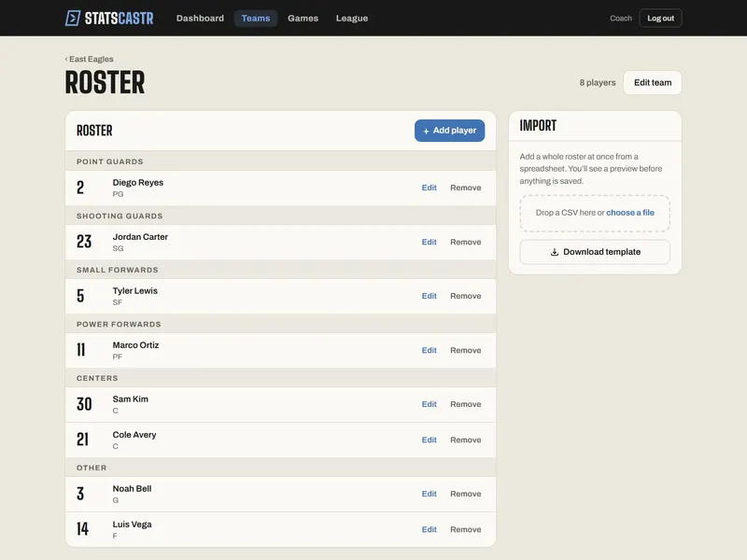Go to the Games page
Viewport: 747px width, 560px height.
[303, 18]
